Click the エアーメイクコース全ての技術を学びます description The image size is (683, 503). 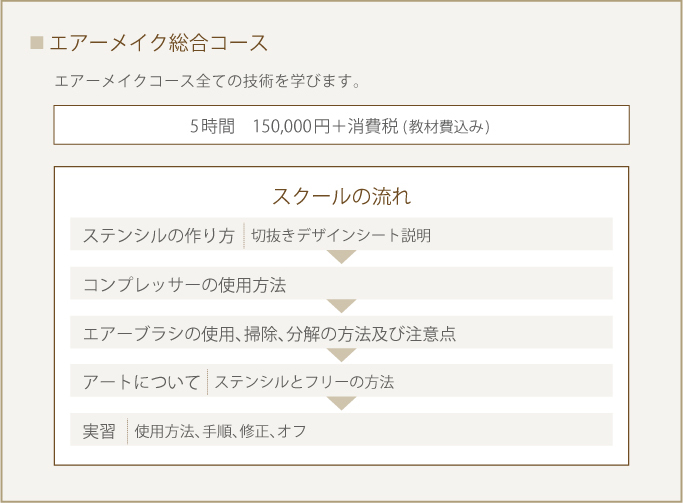click(x=207, y=81)
